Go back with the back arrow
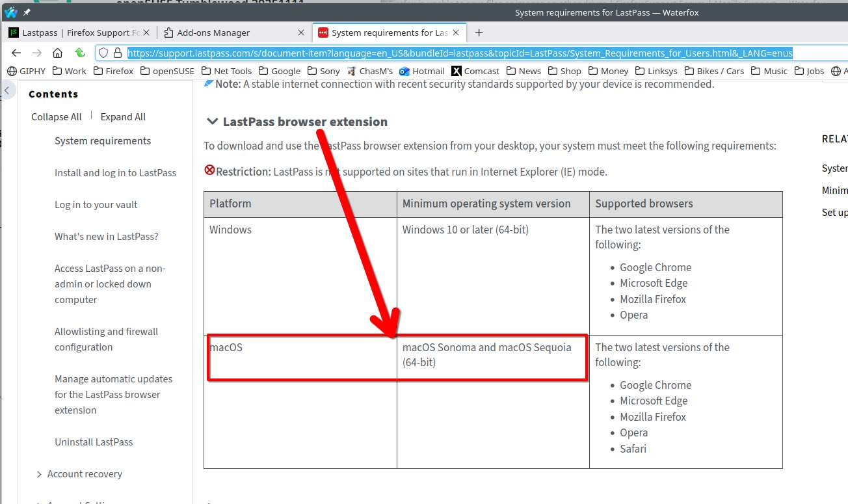Screen dimensions: 848x504 coord(16,53)
